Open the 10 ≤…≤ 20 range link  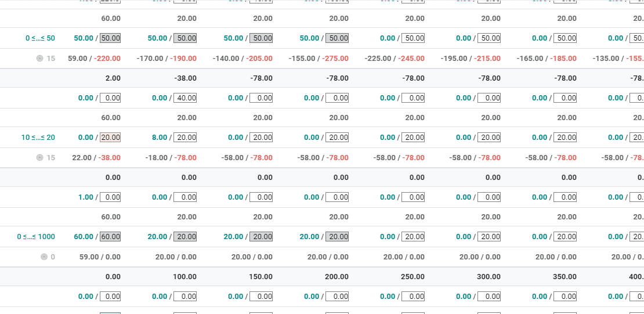point(38,138)
